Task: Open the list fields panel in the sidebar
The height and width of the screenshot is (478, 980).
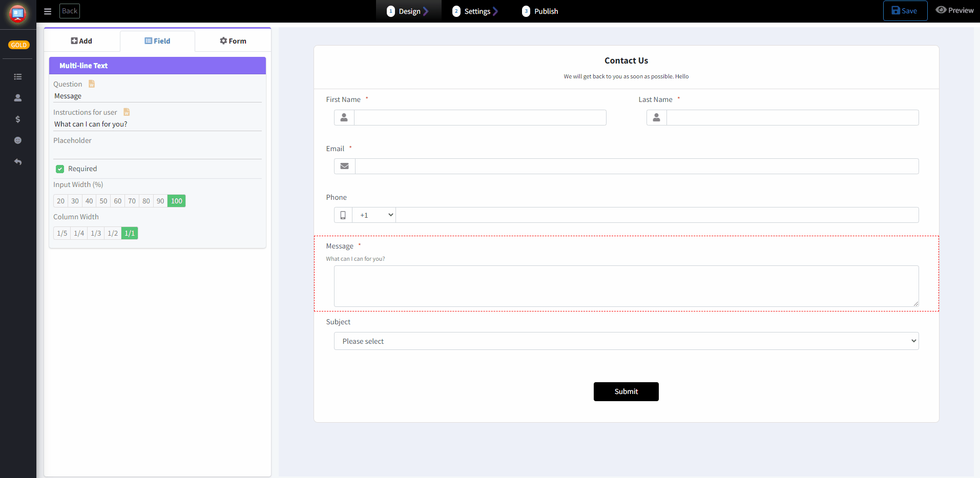Action: [17, 76]
